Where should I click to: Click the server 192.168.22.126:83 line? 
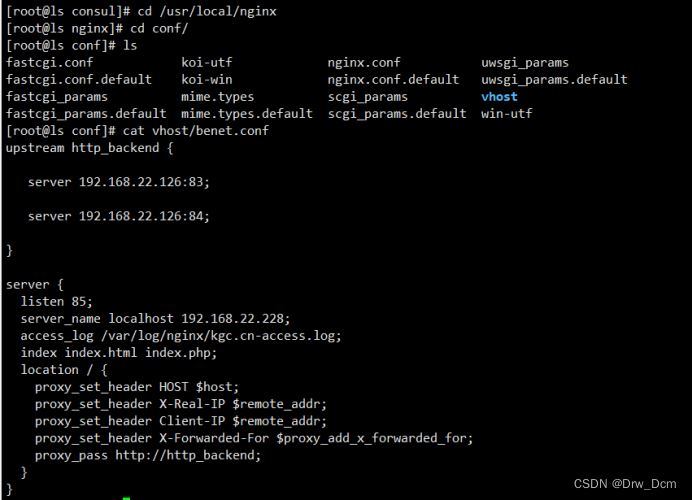point(119,182)
